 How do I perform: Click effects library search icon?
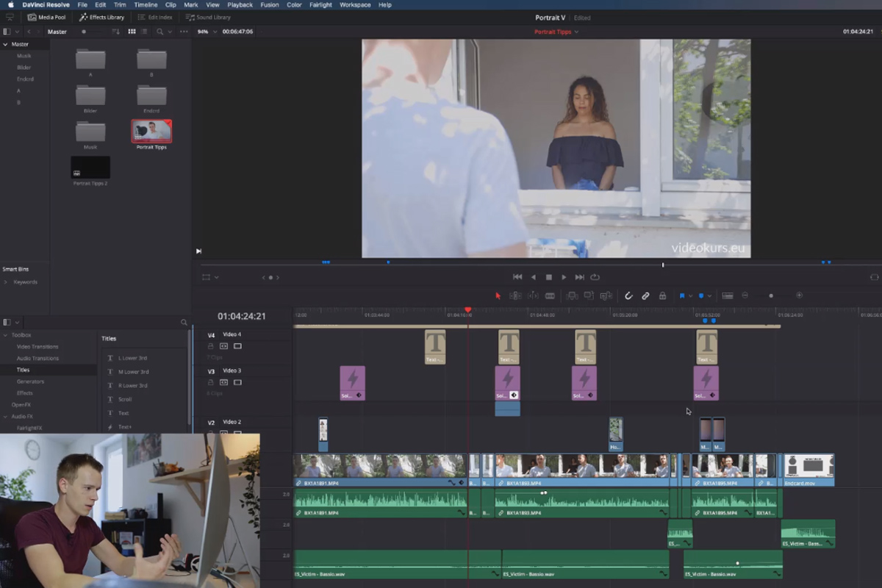pyautogui.click(x=184, y=322)
